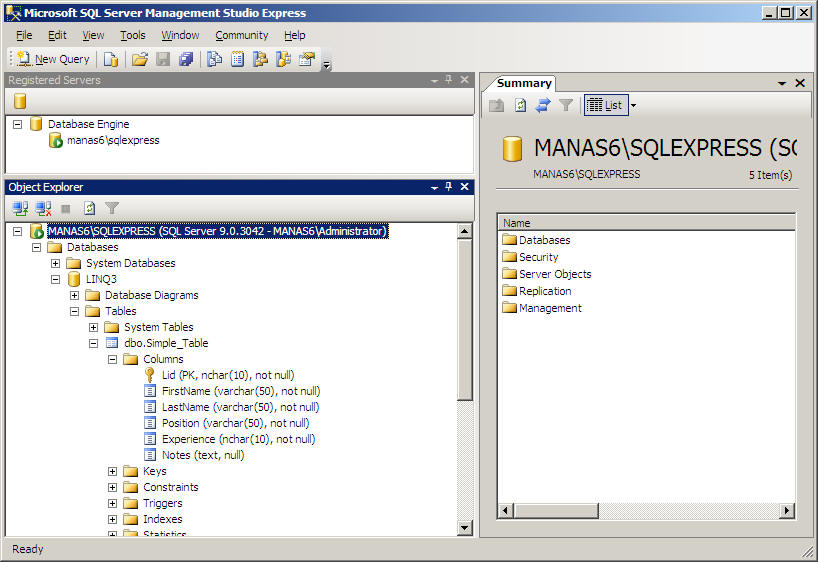
Task: Collapse the LINQ3 database node
Action: coord(56,280)
